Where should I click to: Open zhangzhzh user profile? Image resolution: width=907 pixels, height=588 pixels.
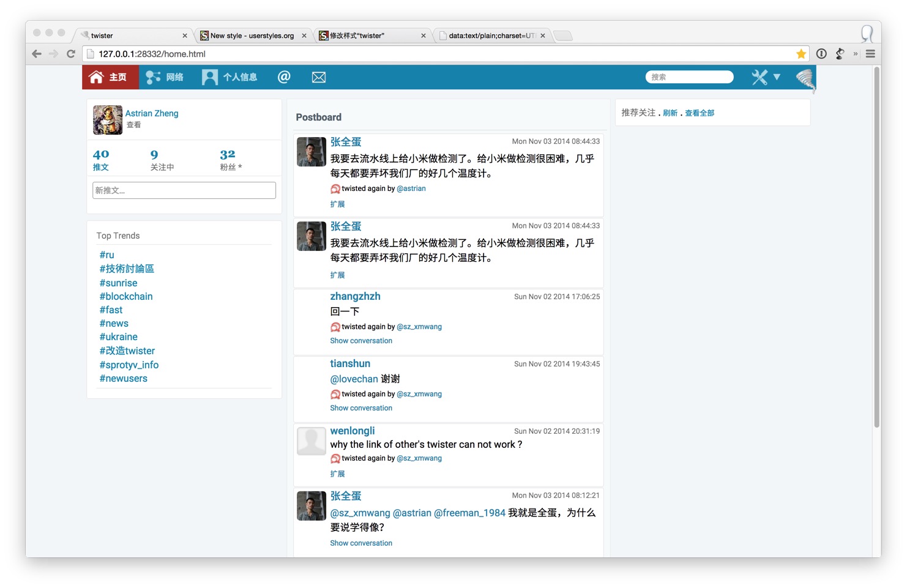[355, 296]
